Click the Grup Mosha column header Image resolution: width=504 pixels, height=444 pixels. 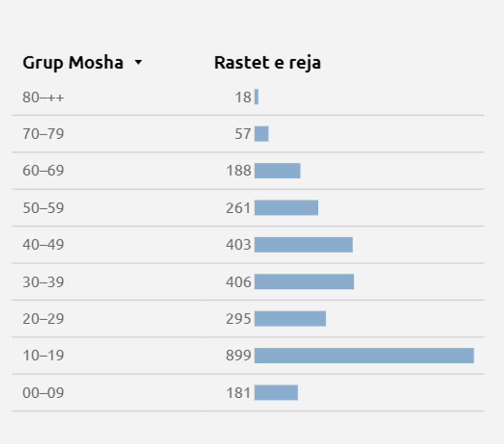coord(73,63)
